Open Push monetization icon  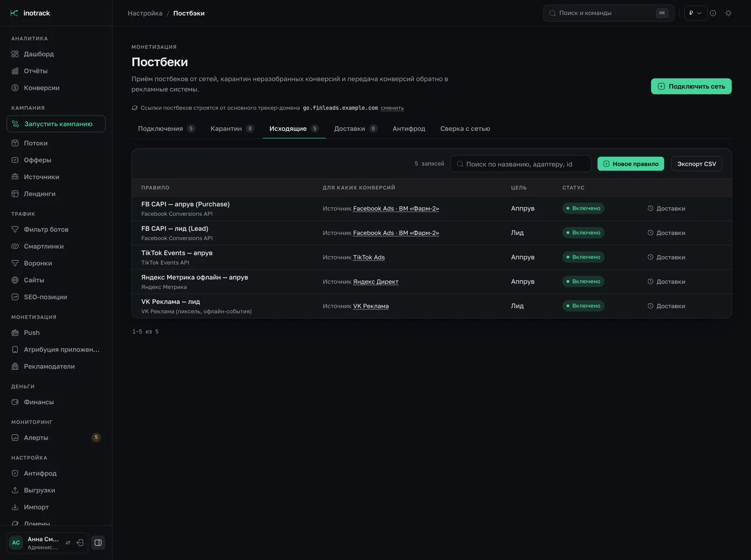coord(15,333)
